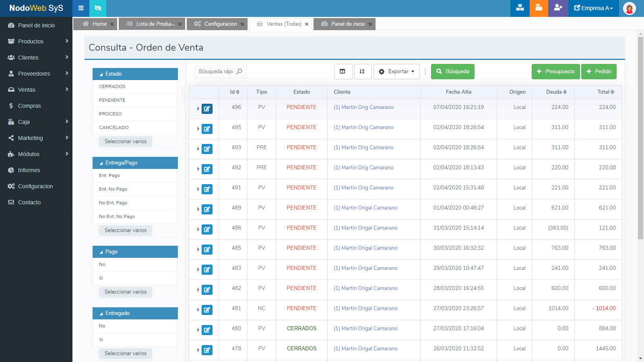Toggle the CANCELADO state filter
The height and width of the screenshot is (362, 644).
pyautogui.click(x=114, y=128)
